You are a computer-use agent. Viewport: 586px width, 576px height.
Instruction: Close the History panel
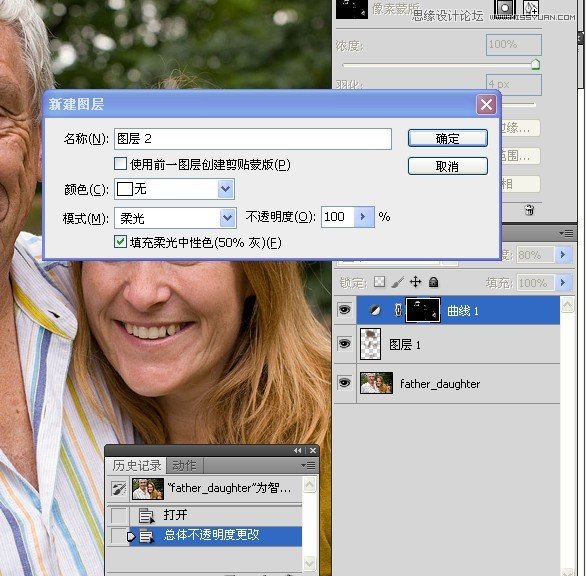[x=313, y=451]
